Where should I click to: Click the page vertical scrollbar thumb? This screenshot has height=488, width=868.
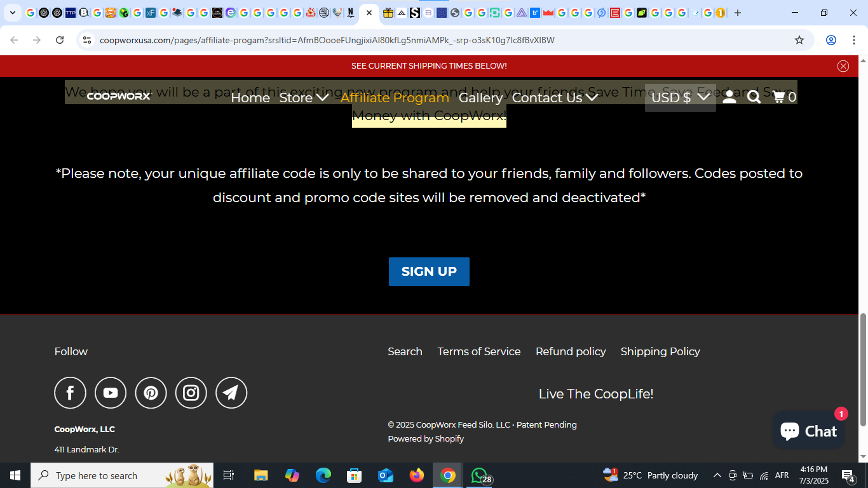[x=863, y=370]
